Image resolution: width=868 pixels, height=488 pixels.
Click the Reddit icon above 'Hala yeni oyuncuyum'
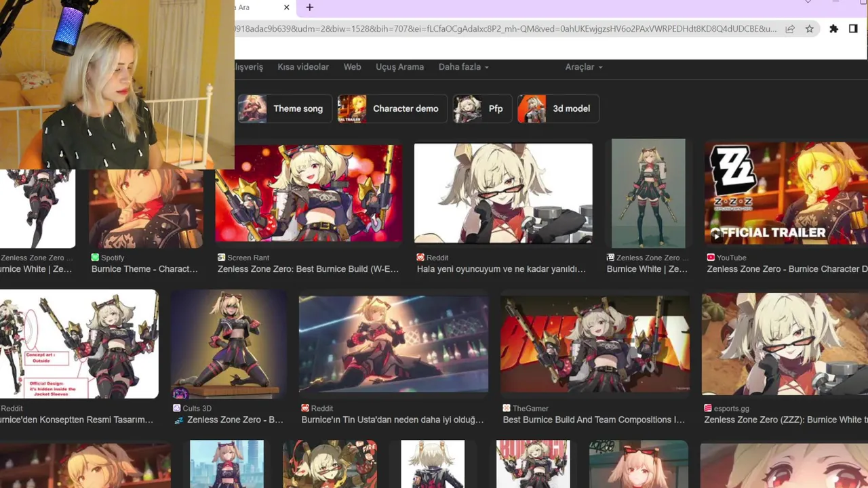click(420, 258)
